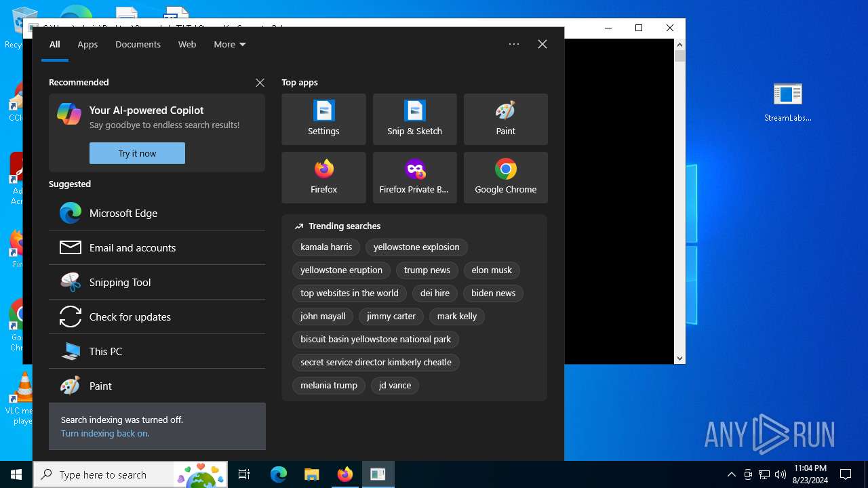Select mark kelly trending chip
The height and width of the screenshot is (488, 868).
[457, 317]
